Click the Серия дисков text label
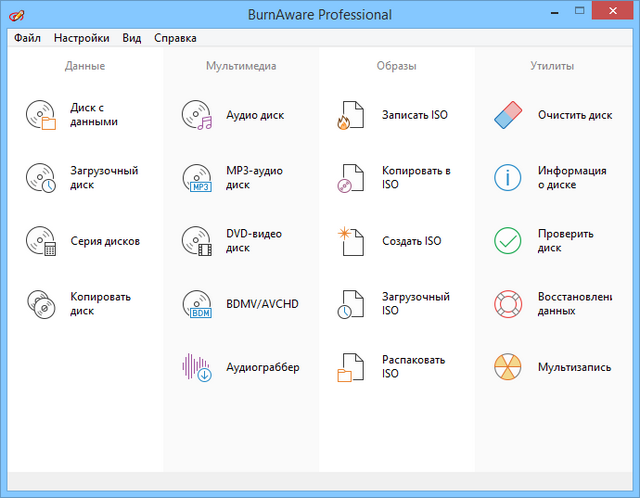The width and height of the screenshot is (640, 498). (104, 241)
